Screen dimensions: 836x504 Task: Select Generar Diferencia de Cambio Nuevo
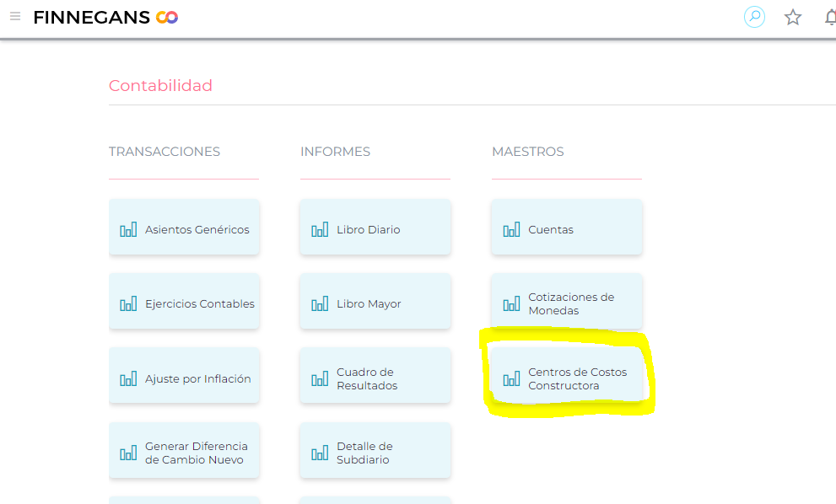(184, 453)
